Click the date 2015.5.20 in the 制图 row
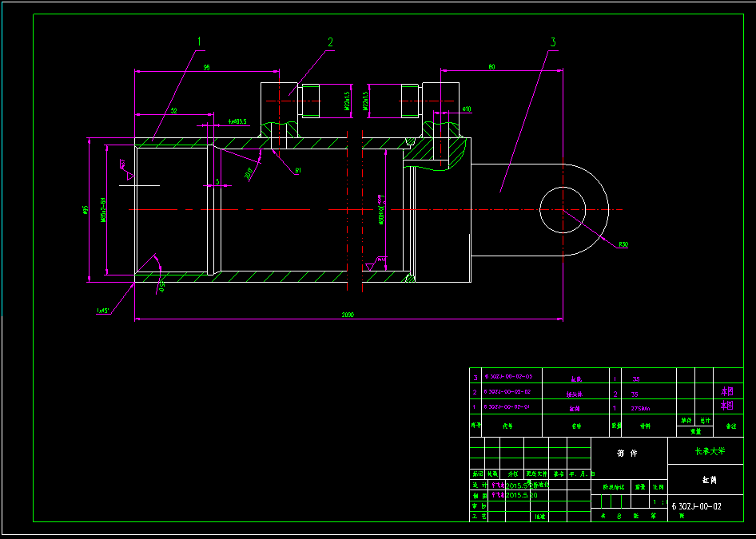 pos(521,495)
